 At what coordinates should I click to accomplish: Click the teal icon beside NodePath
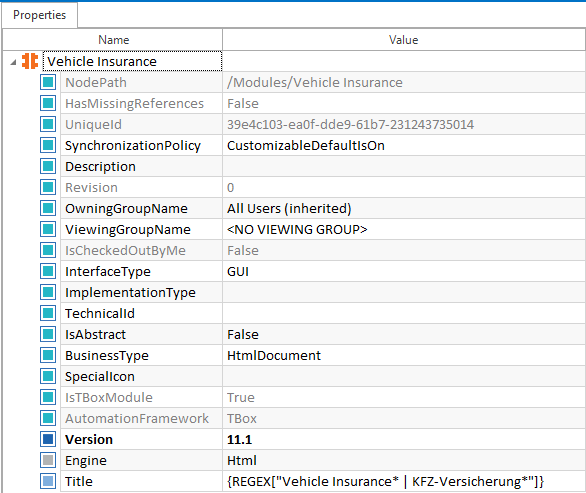click(x=48, y=82)
